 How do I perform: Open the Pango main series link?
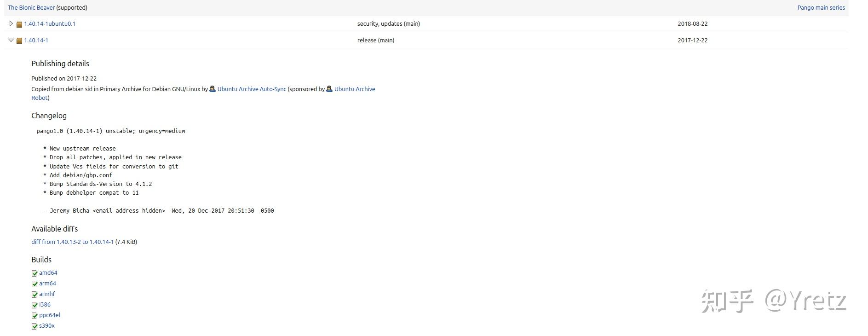[821, 7]
